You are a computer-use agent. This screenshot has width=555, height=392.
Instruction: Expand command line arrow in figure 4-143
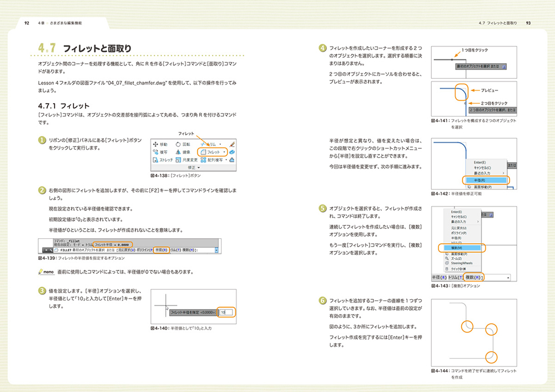coord(508,278)
